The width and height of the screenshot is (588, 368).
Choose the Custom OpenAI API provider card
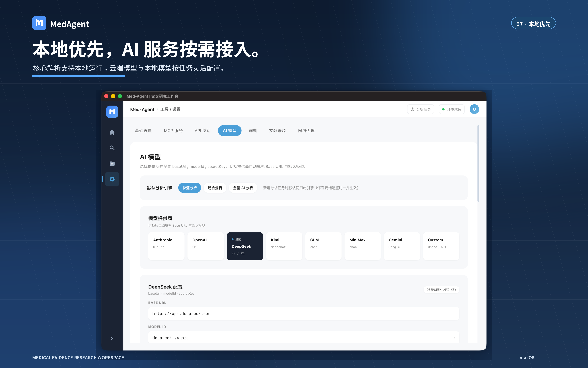point(441,246)
